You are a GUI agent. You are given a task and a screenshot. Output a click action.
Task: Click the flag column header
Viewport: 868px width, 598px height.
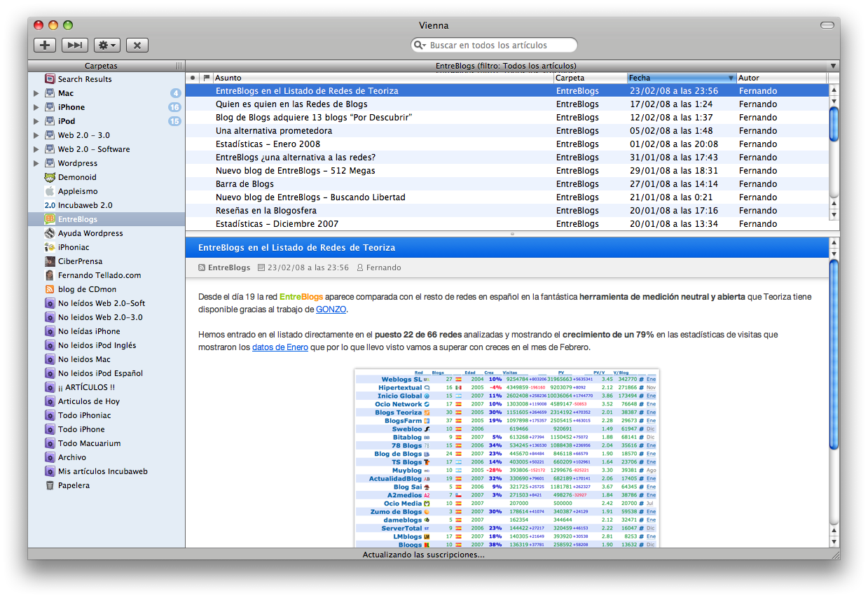click(206, 78)
